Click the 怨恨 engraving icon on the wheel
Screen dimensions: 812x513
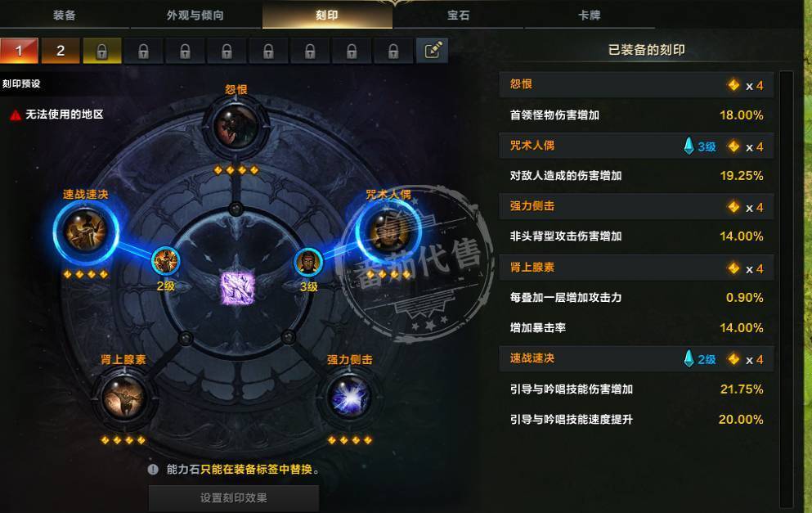236,127
